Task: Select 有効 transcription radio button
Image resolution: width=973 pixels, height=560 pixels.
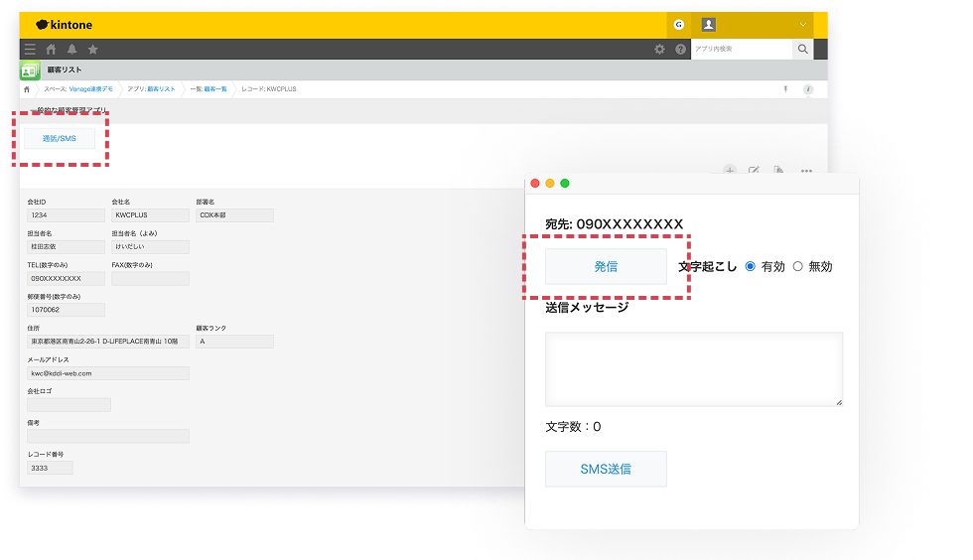Action: coord(750,266)
